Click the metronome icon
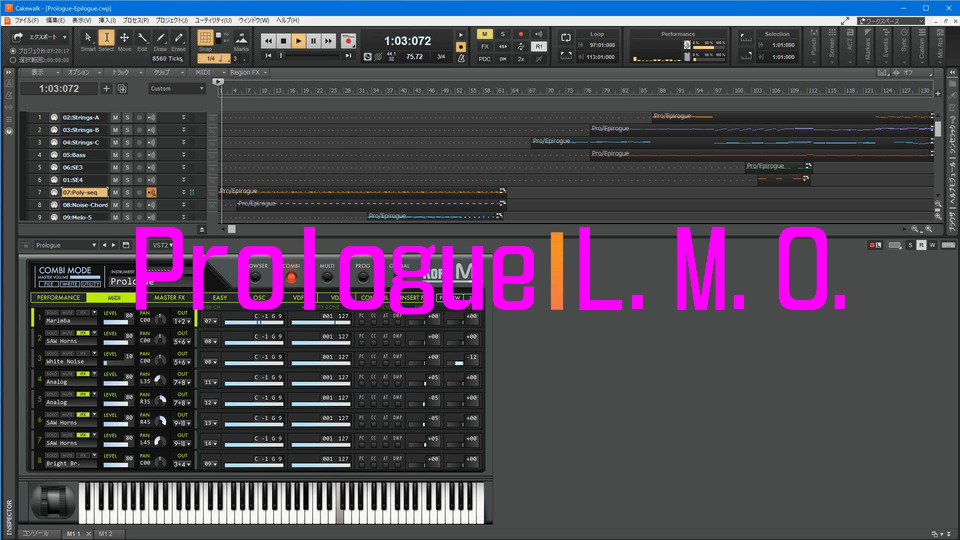The height and width of the screenshot is (540, 960). [462, 58]
